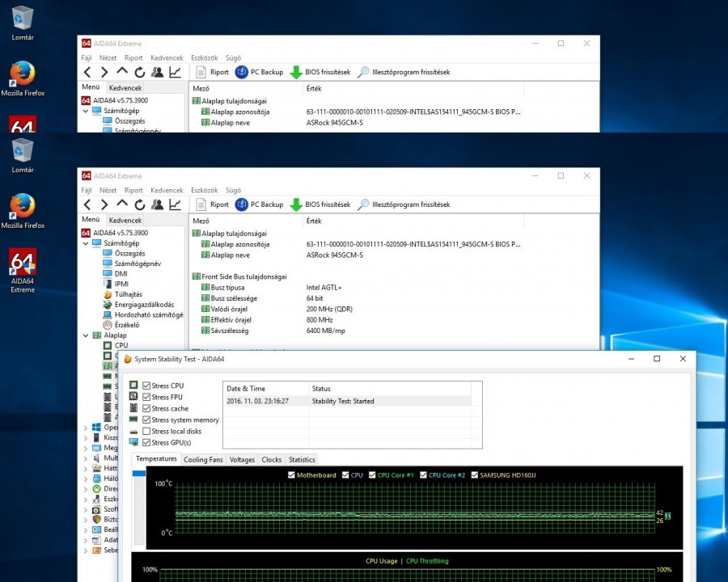
Task: Expand the tree node starting with Bizt
Action: point(86,519)
